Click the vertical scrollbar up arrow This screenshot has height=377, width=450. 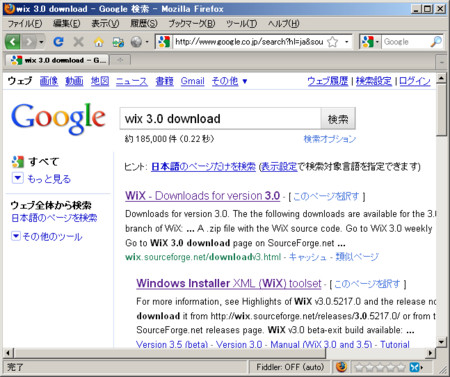pos(441,78)
